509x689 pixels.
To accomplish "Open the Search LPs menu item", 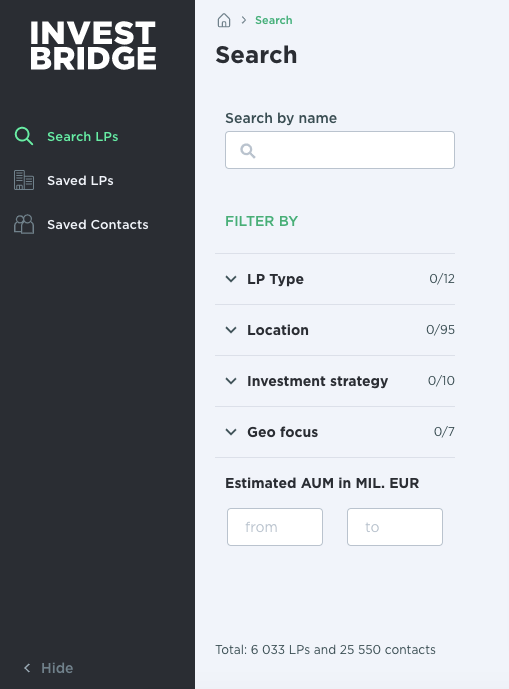I will click(83, 137).
